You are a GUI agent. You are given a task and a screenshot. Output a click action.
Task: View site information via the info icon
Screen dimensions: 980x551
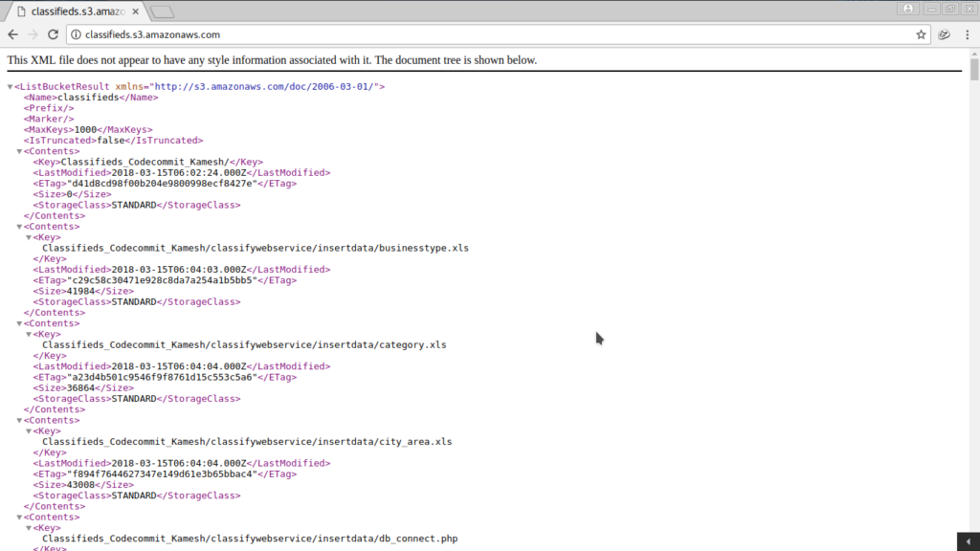pyautogui.click(x=75, y=33)
